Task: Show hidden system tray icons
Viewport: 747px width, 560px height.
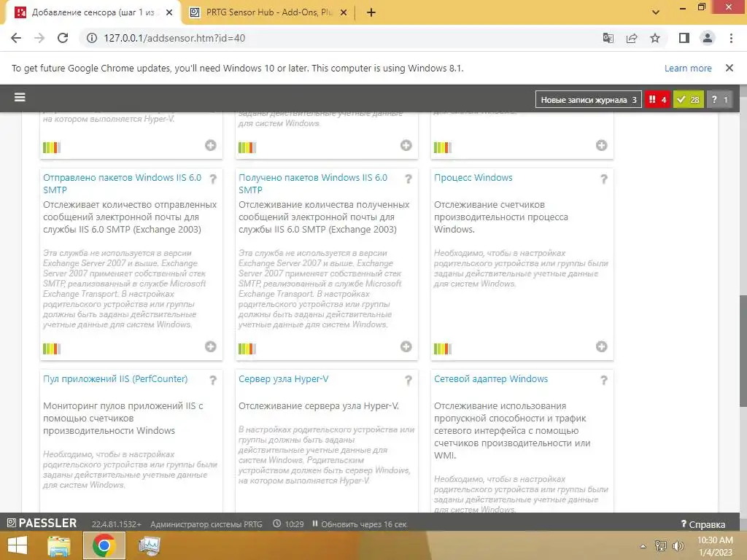Action: pos(643,546)
